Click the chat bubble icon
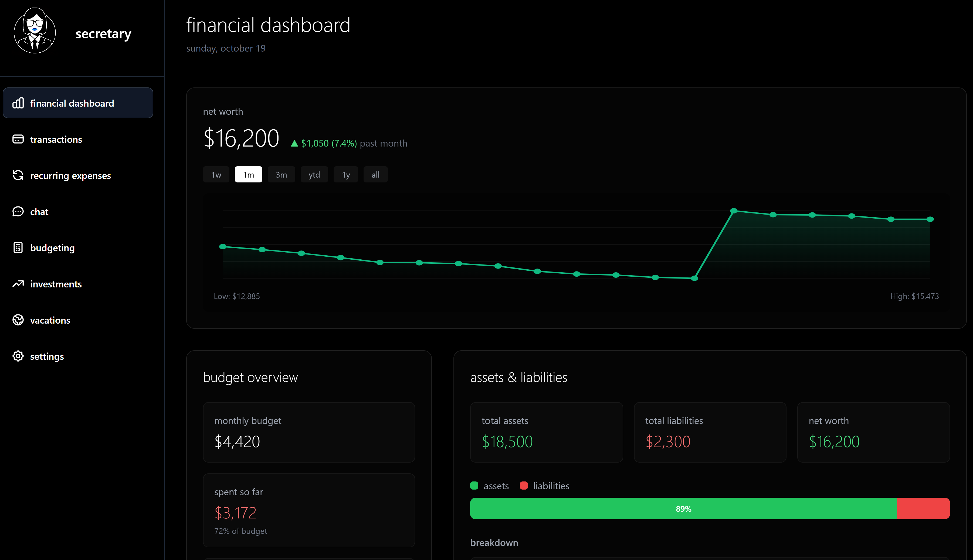This screenshot has width=973, height=560. click(18, 212)
